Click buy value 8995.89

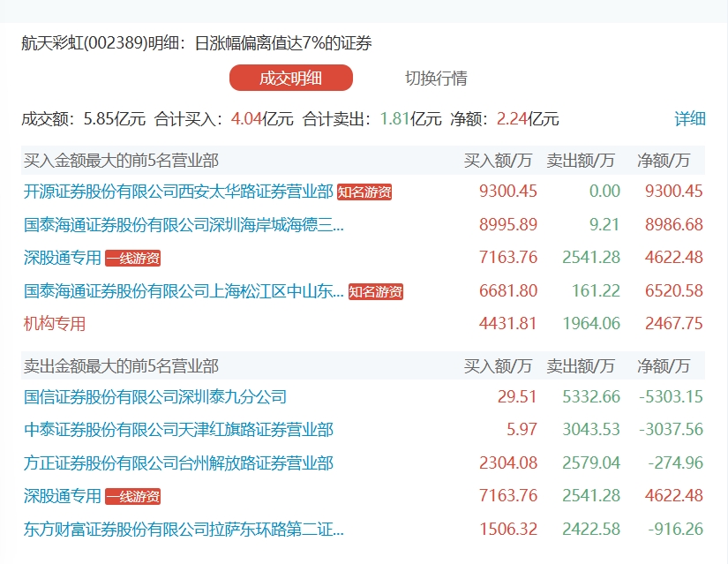[x=508, y=225]
